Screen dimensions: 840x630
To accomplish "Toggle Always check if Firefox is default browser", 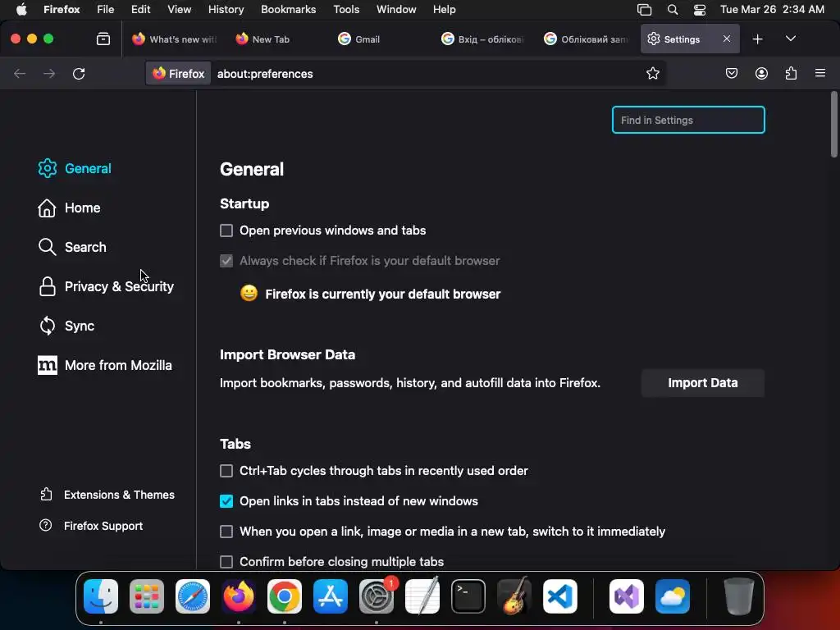I will click(x=226, y=261).
